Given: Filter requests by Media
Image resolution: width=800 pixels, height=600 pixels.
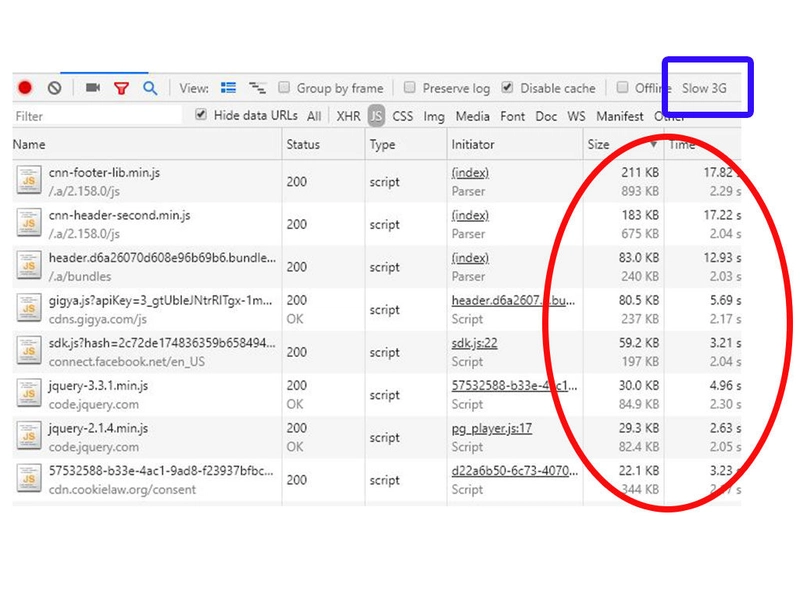Looking at the screenshot, I should [472, 116].
